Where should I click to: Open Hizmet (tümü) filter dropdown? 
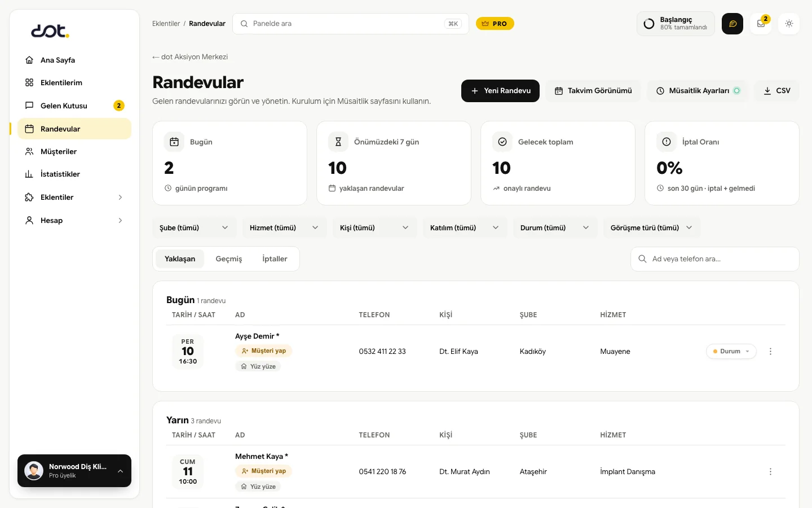(285, 227)
